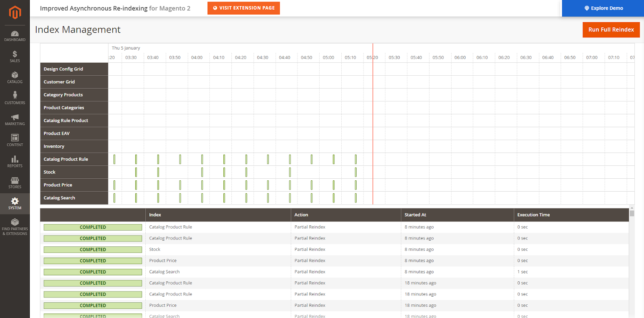Viewport: 644px width, 318px height.
Task: Start a full reindex with Run Full Reindex
Action: (611, 30)
